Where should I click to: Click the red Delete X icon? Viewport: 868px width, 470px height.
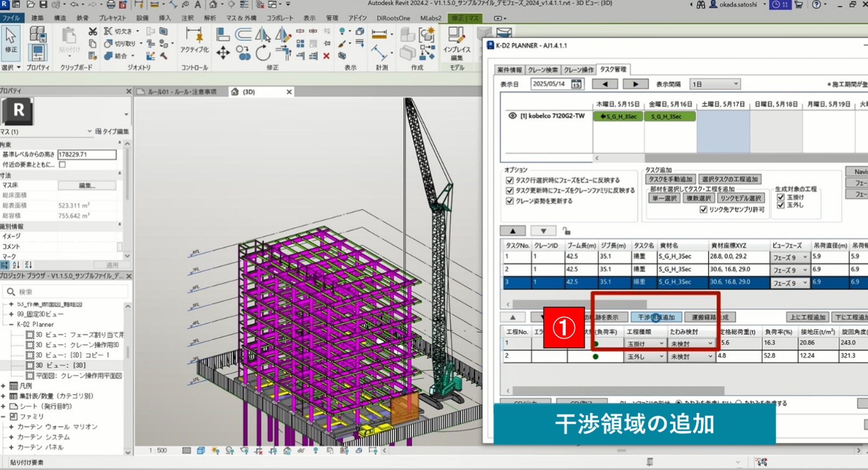[326, 55]
